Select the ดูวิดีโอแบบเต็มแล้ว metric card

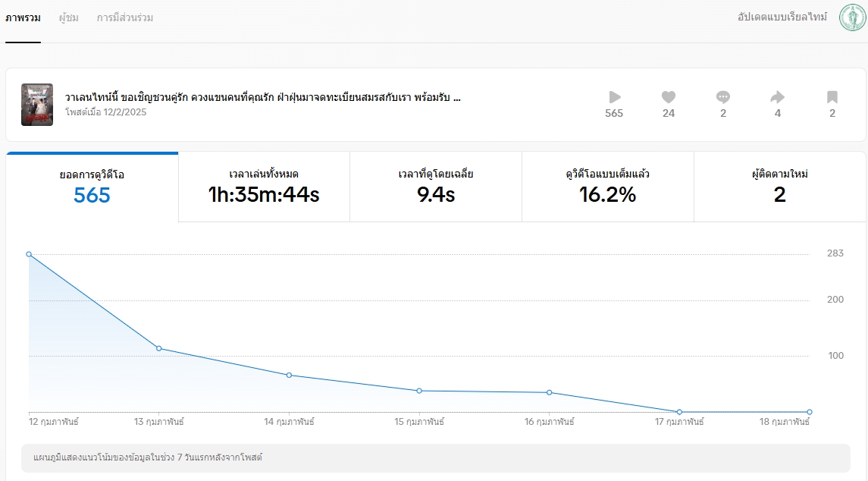point(607,187)
